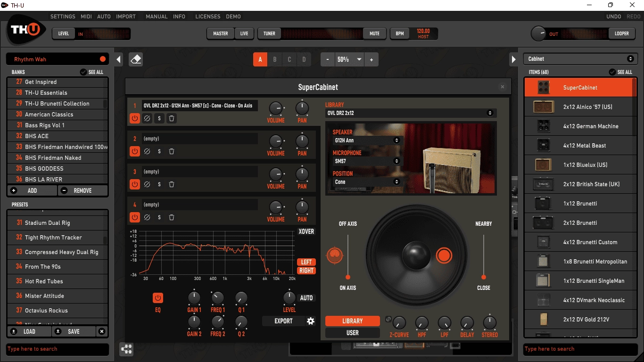Open the LICENSES menu
The image size is (644, 362).
pos(208,16)
